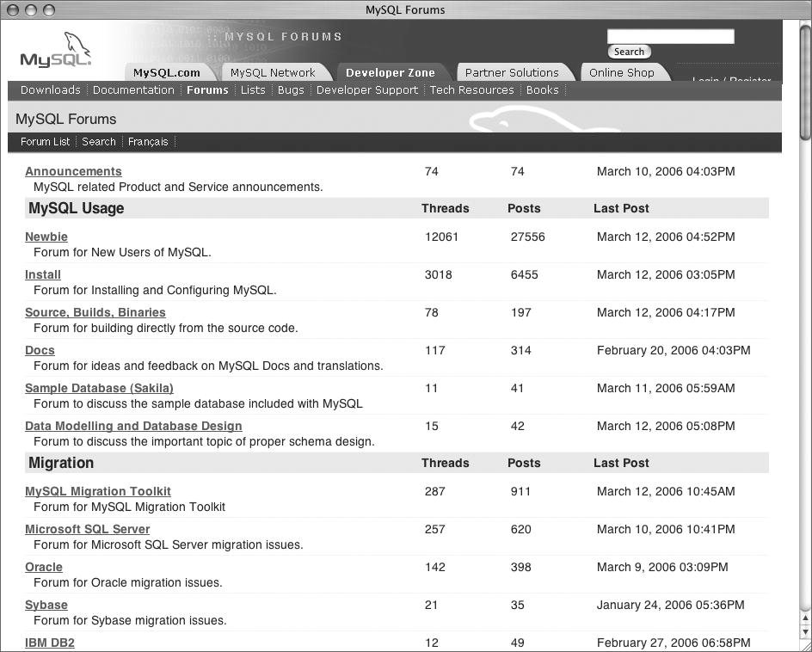Open the Oracle migration forum
Screen dimensions: 812x652
[x=44, y=567]
